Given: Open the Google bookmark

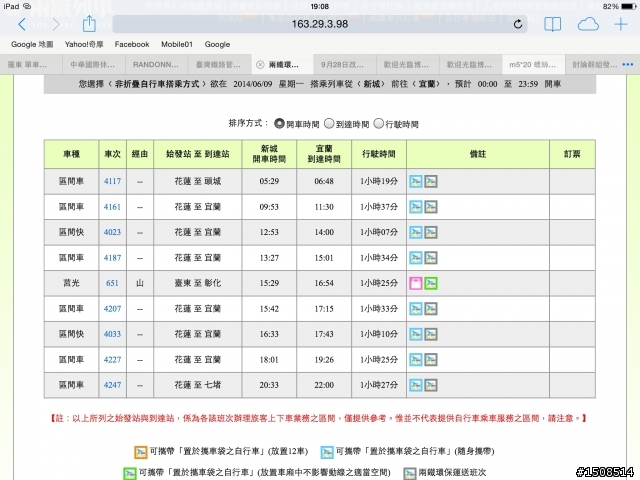Looking at the screenshot, I should click(x=218, y=44).
